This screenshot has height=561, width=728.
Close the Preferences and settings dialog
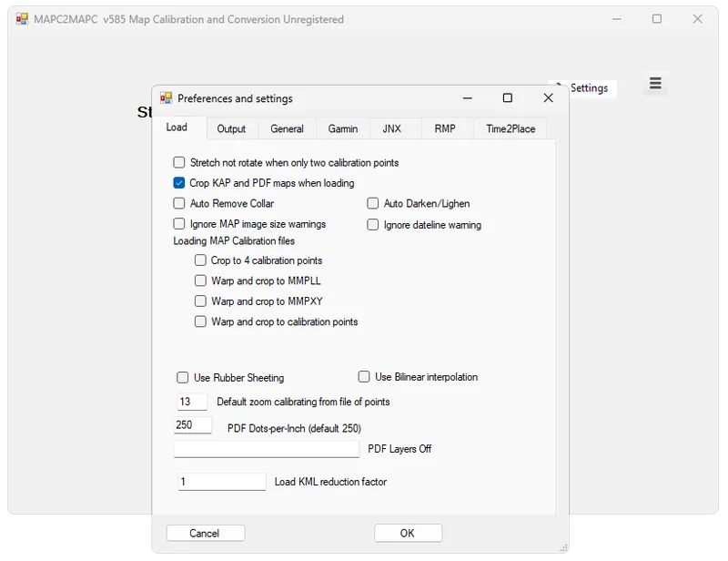[549, 98]
